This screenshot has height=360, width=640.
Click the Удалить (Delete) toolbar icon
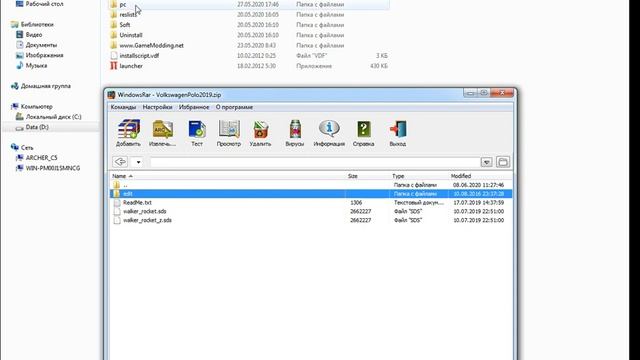coord(260,133)
